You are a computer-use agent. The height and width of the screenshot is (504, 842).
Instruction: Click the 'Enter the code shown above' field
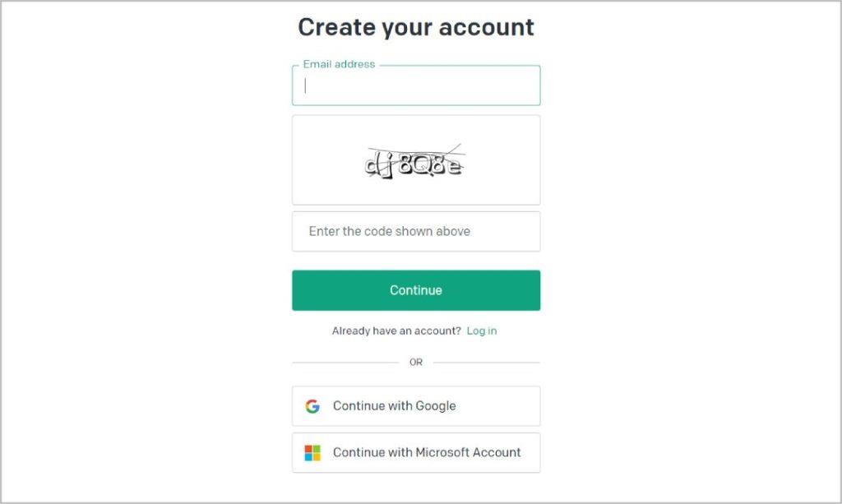(416, 231)
